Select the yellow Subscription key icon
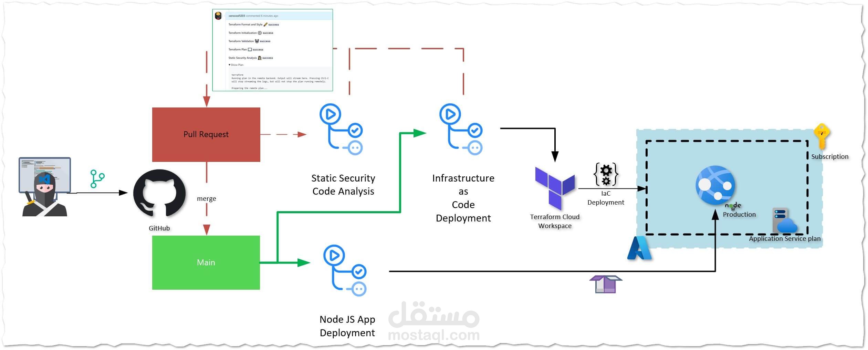This screenshot has width=868, height=350. tap(820, 136)
